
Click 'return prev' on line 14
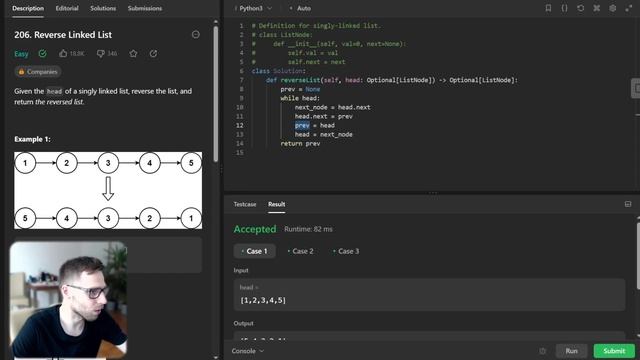[300, 144]
